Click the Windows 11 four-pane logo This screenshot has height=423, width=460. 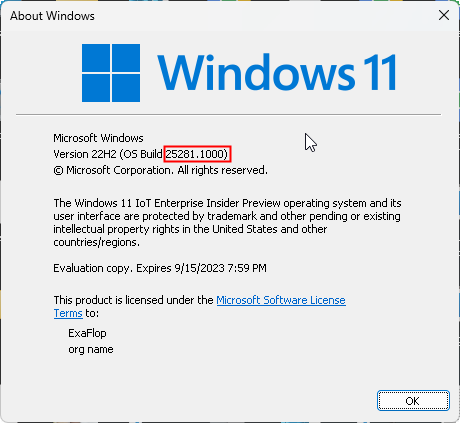pyautogui.click(x=111, y=73)
